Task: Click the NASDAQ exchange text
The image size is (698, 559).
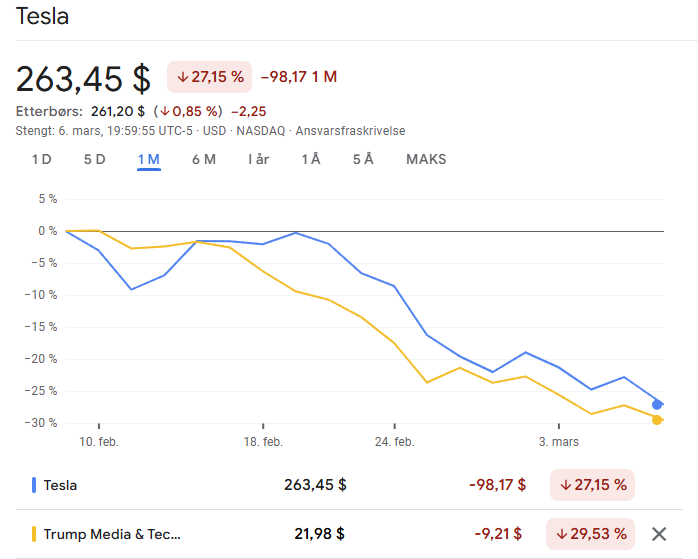Action: [260, 131]
